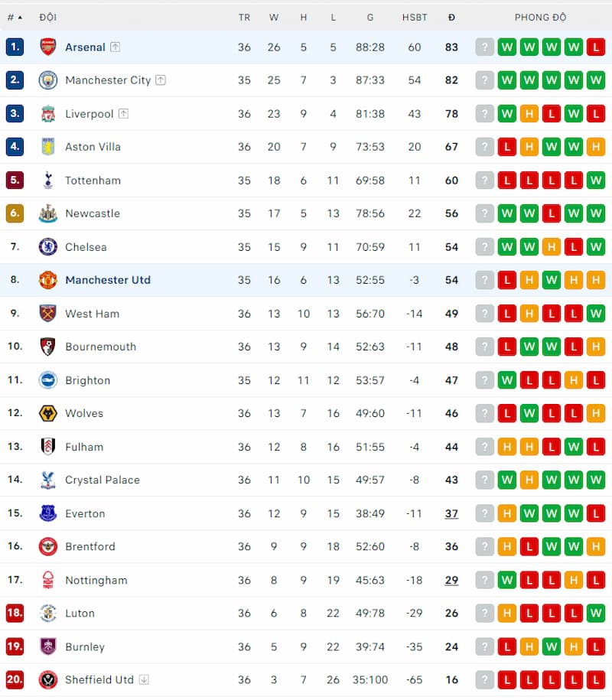This screenshot has height=700, width=612.
Task: Click the promotion arrow next to Arsenal
Action: [x=116, y=47]
